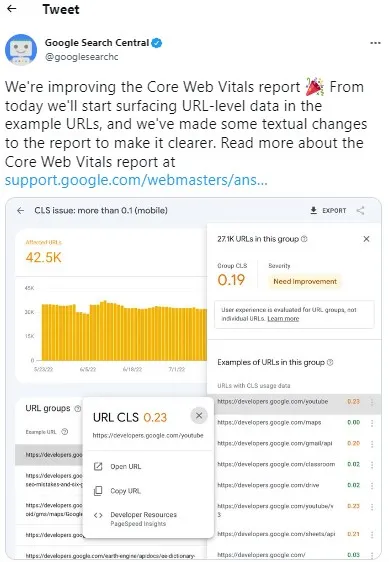Viewport: 389px width, 562px height.
Task: Go back using the Tweet header arrow
Action: (12, 9)
